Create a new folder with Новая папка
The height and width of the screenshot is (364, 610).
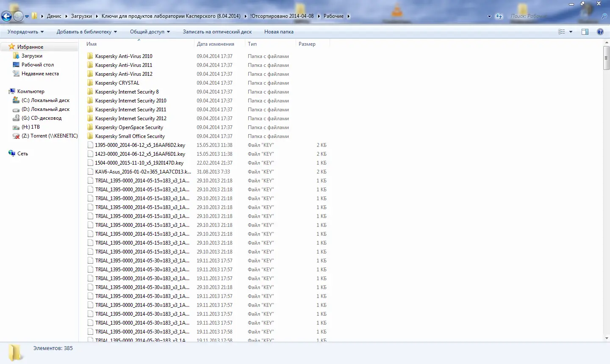pos(279,32)
